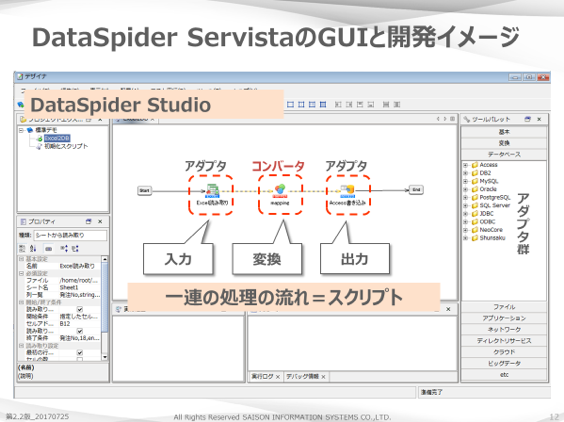Toggle the first 読み取り checkbox in properties
Viewport: 564px width, 422px height.
[80, 309]
